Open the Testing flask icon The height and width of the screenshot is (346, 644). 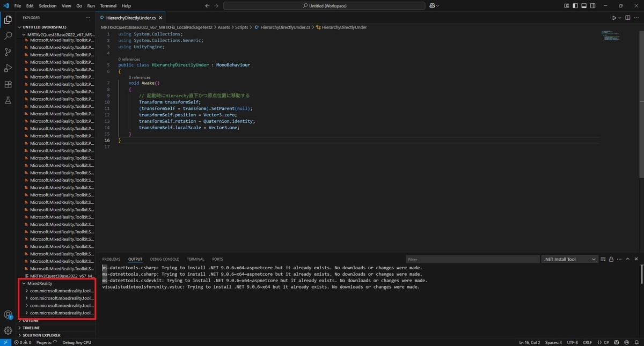click(x=8, y=100)
